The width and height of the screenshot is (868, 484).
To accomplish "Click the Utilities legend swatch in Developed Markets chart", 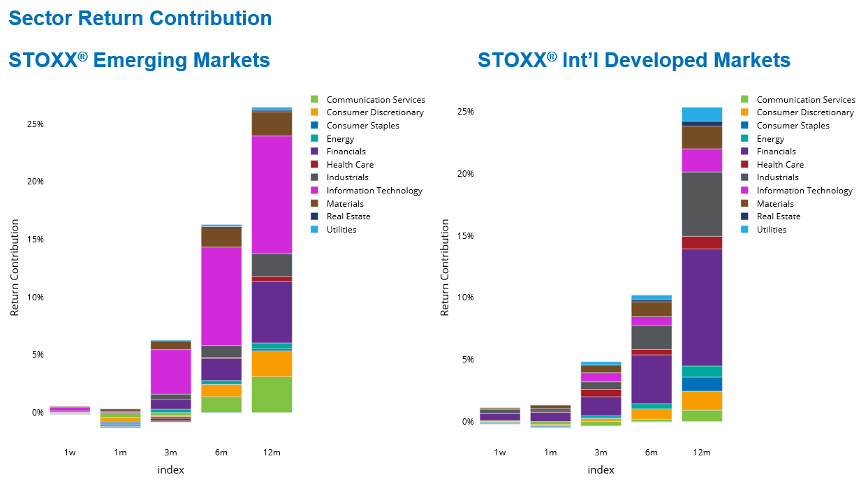I will (744, 229).
